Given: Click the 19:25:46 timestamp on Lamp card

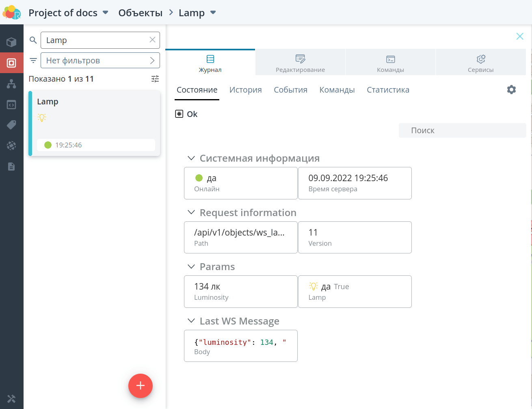Looking at the screenshot, I should click(x=69, y=145).
